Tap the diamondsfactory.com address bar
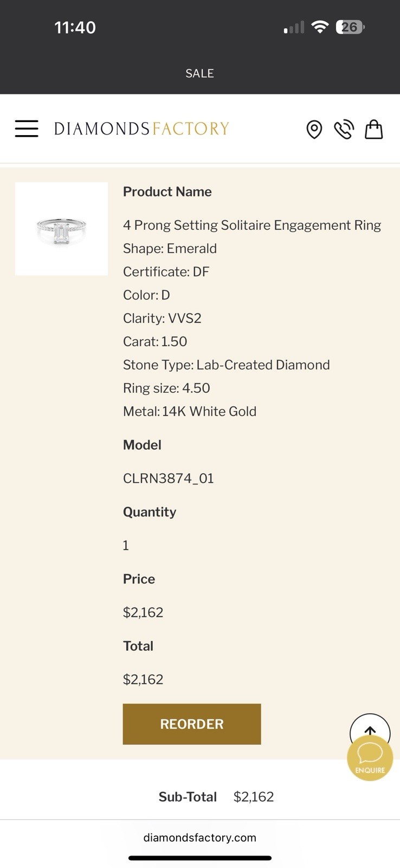Viewport: 400px width, 868px height. [200, 837]
